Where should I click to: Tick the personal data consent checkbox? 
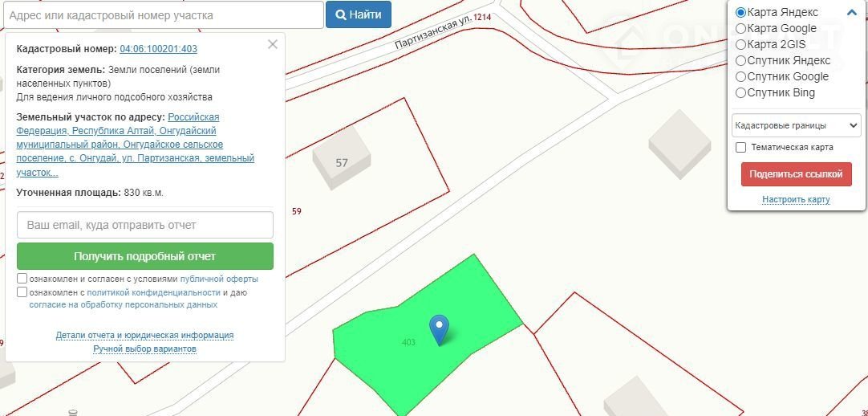click(22, 292)
